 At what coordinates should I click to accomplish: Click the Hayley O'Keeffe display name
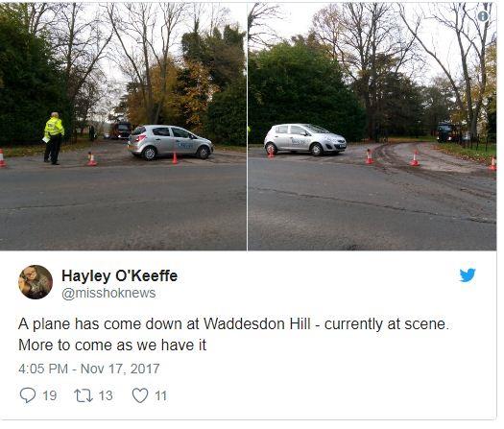click(x=119, y=275)
